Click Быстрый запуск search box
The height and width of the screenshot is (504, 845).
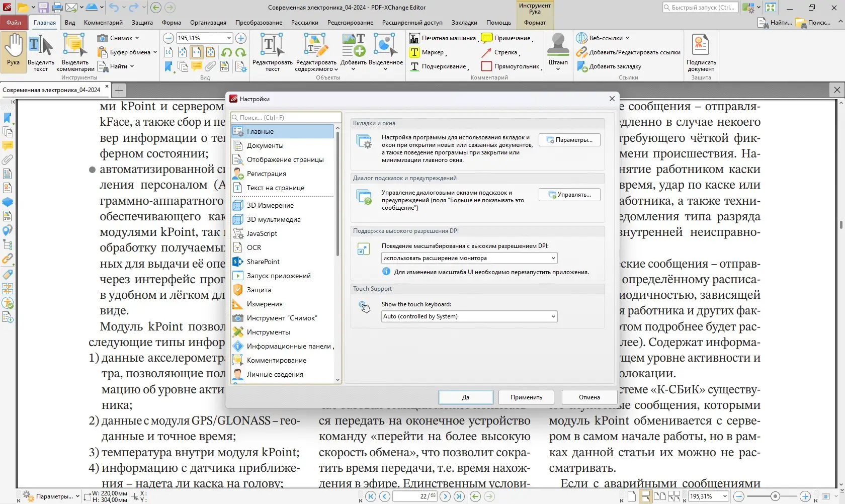point(700,8)
